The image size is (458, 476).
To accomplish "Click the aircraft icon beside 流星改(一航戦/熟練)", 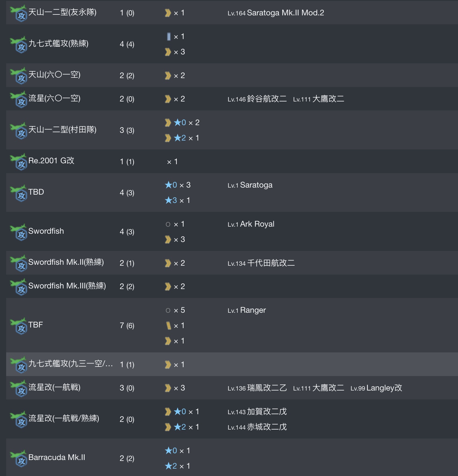I will [18, 419].
